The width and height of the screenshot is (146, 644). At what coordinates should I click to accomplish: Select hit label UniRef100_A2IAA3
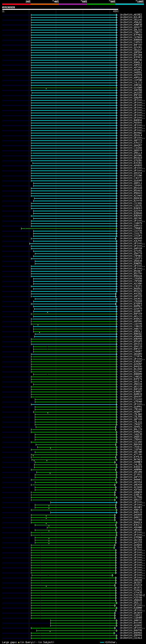(131, 196)
